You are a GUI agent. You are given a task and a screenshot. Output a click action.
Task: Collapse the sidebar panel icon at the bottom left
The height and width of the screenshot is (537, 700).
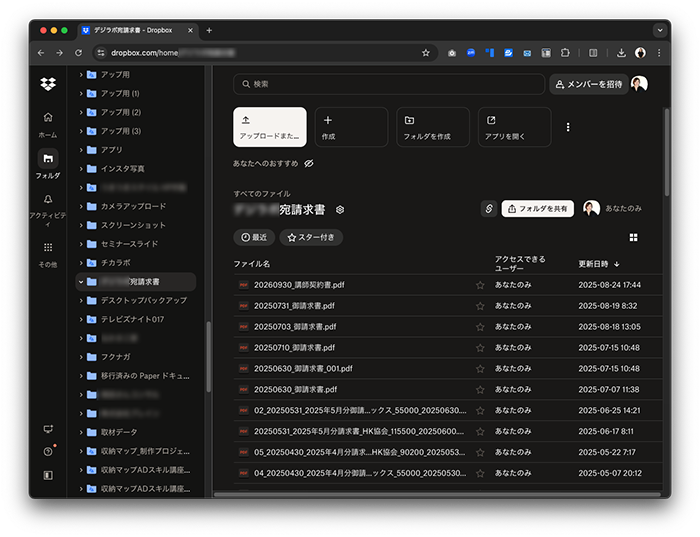point(48,475)
